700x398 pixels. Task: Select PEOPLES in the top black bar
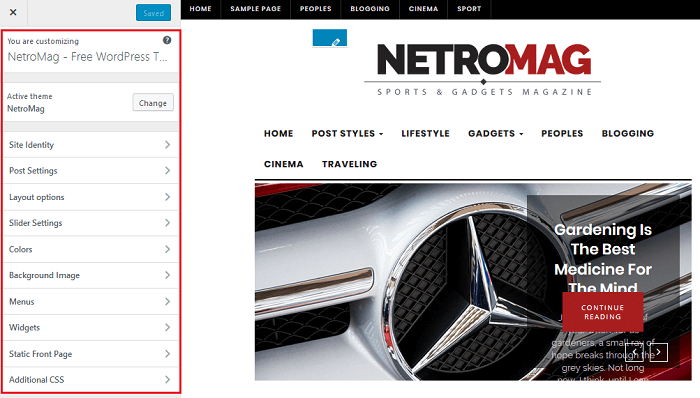point(316,9)
